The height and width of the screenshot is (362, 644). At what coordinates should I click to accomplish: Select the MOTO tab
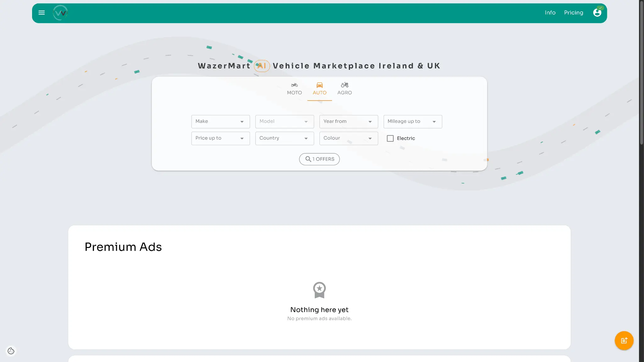(294, 89)
